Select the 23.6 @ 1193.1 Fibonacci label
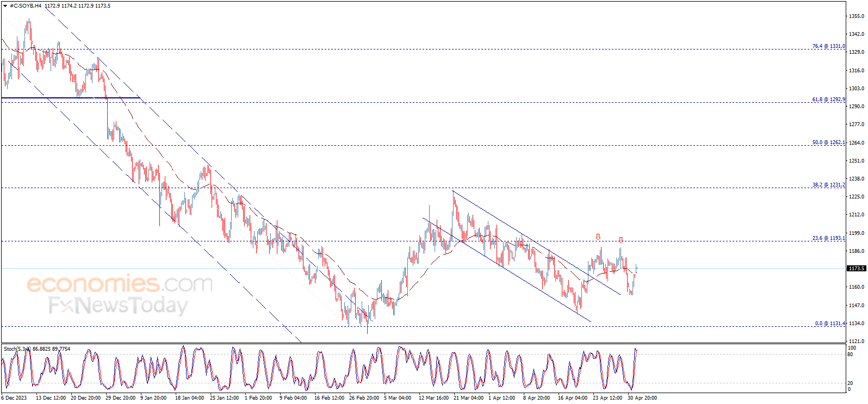 (829, 238)
